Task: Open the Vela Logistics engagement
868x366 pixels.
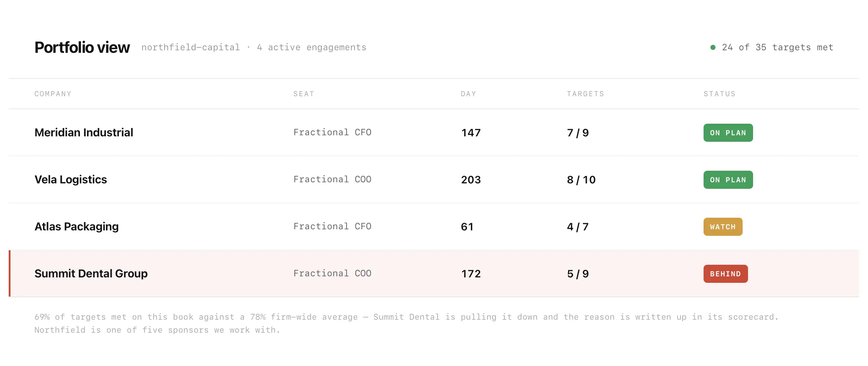Action: click(x=434, y=179)
